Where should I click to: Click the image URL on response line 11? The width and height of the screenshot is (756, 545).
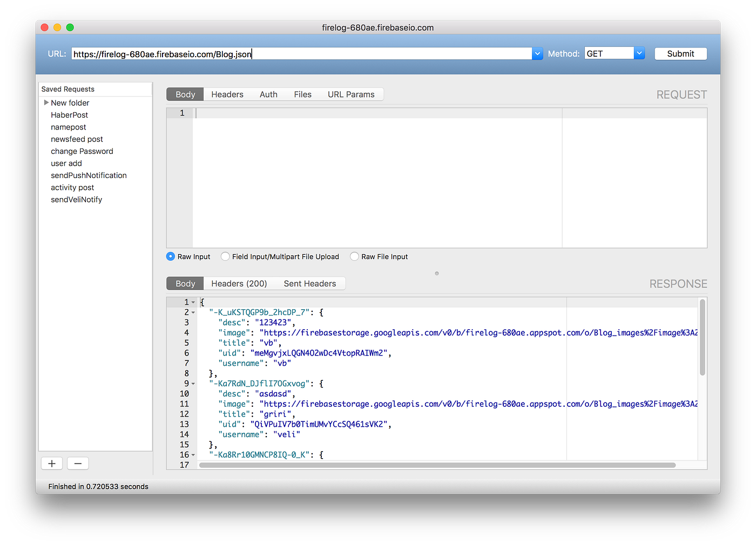point(478,404)
